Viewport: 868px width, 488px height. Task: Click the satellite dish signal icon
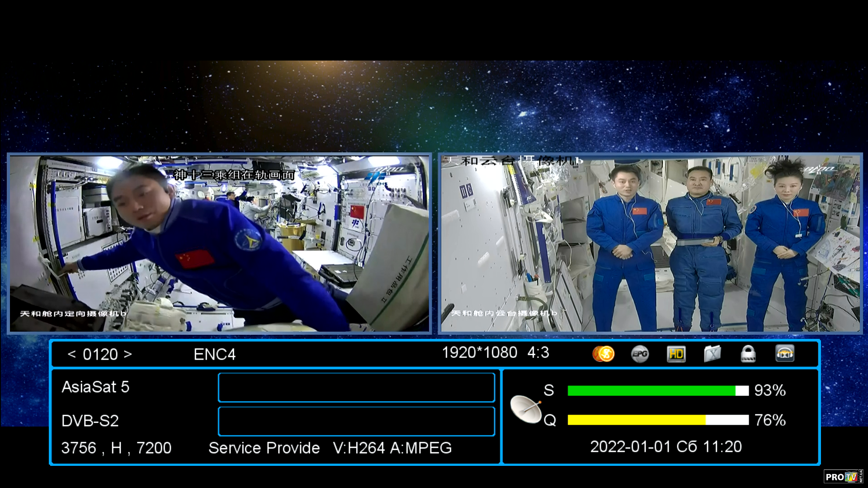[526, 409]
